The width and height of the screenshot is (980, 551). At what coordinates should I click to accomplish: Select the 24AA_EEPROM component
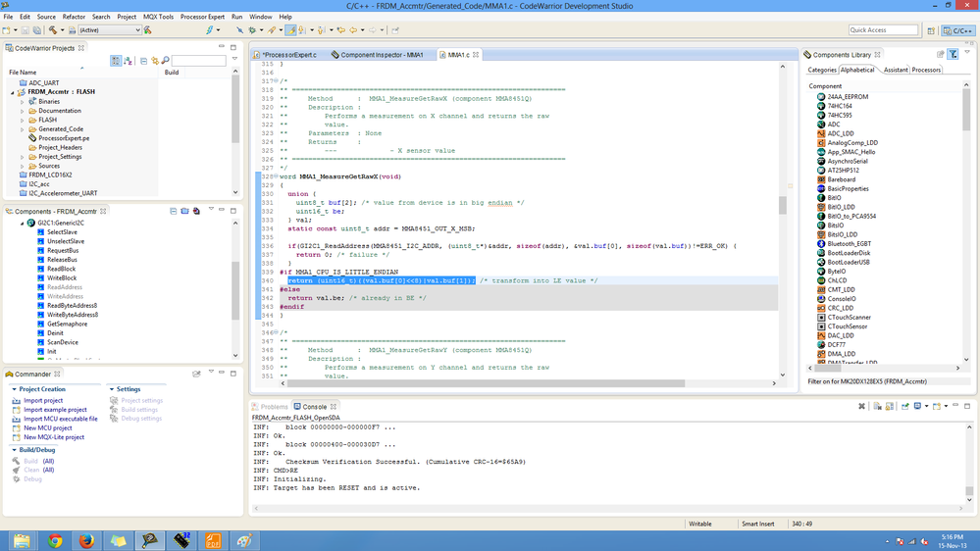tap(848, 97)
